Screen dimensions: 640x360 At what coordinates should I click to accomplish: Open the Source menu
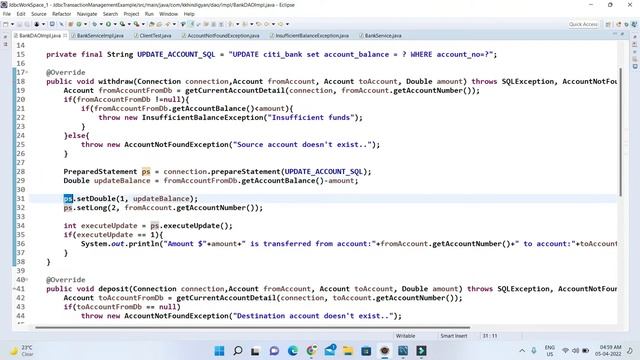39,14
